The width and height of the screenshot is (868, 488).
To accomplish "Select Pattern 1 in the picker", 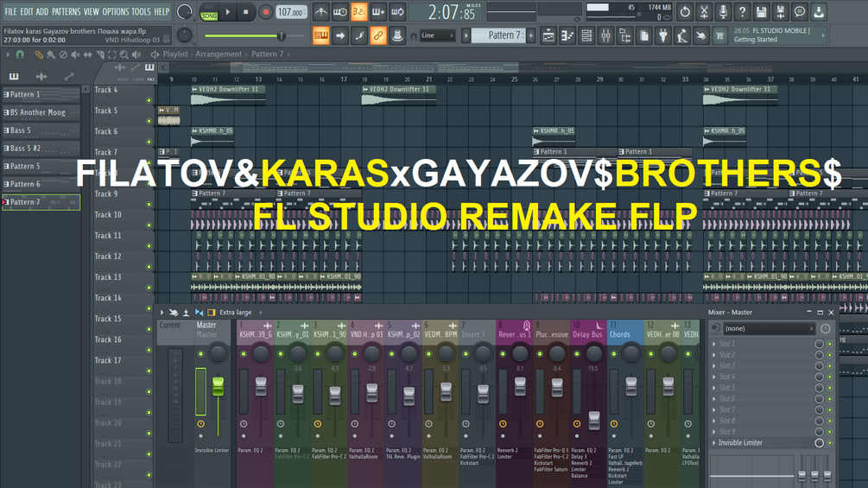I will tap(41, 95).
